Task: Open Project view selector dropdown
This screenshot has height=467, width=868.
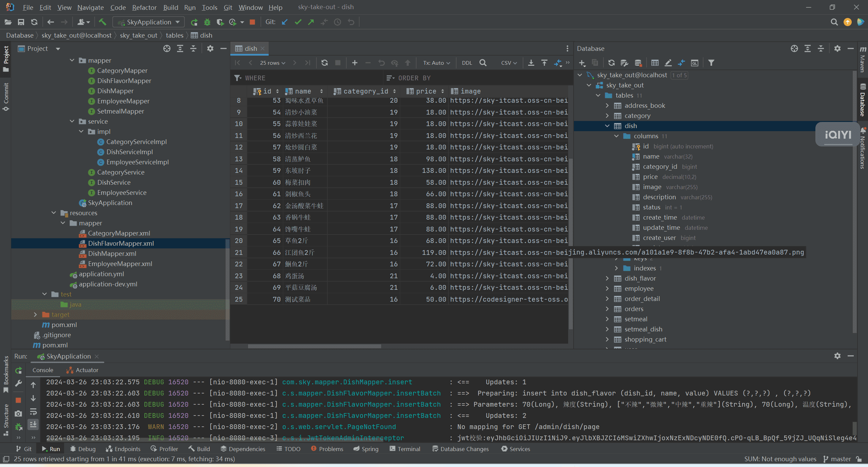Action: tap(58, 49)
